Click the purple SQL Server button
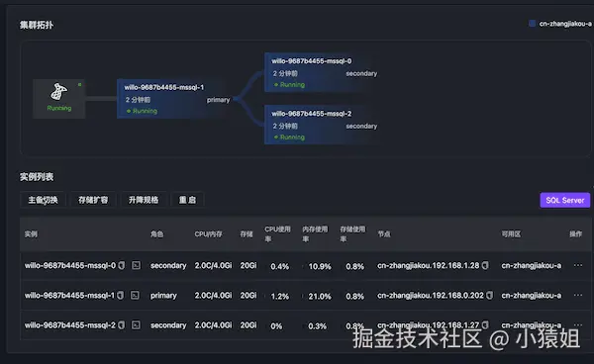The image size is (594, 364). 565,200
